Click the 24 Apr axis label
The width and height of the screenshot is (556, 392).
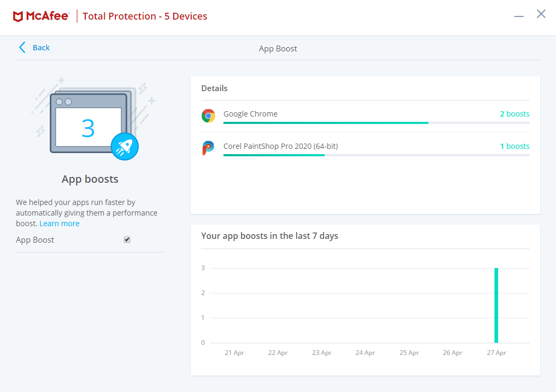[365, 353]
